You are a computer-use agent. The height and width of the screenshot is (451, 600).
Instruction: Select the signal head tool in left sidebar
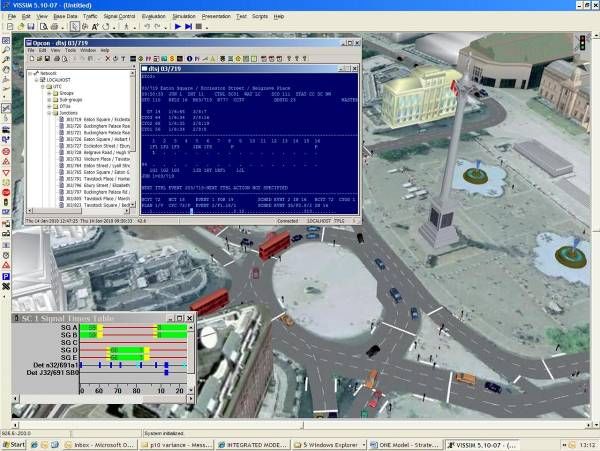pos(6,202)
